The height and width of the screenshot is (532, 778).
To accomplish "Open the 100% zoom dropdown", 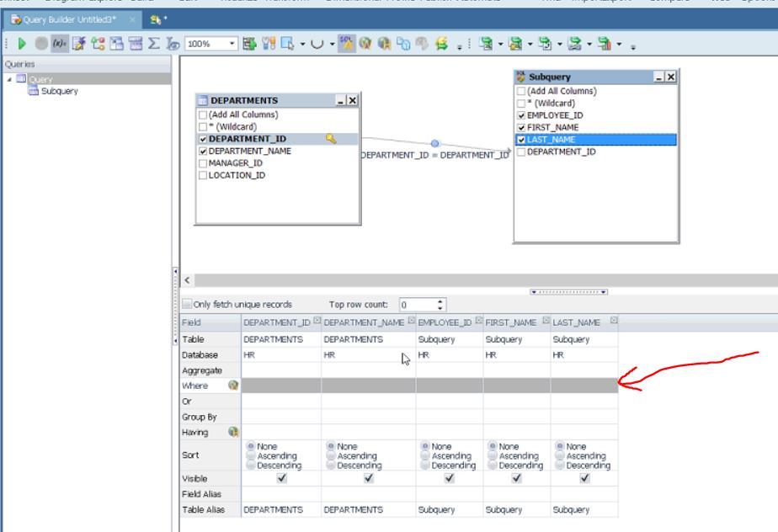I will [x=232, y=44].
